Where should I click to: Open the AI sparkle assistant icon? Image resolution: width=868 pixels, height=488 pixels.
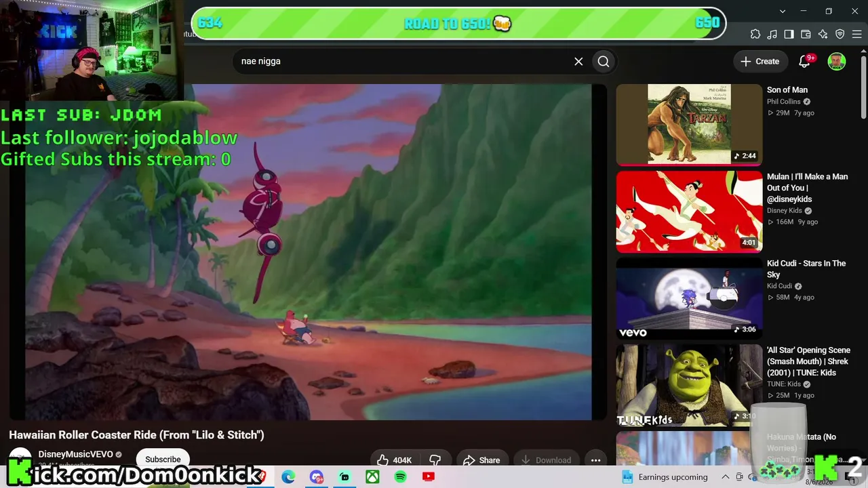[x=823, y=35]
